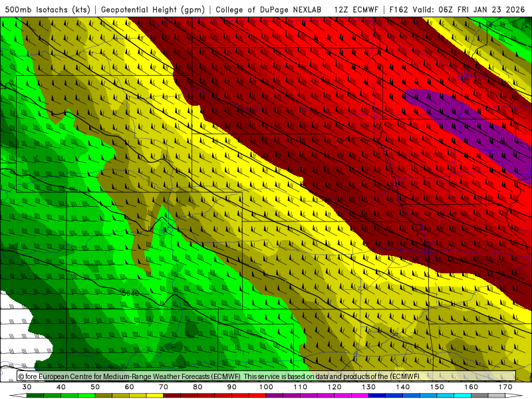Screen dimensions: 532x399
Task: Click the "F162 Valid: 06Z FRI JAN 23 2026" text
Action: click(x=457, y=9)
